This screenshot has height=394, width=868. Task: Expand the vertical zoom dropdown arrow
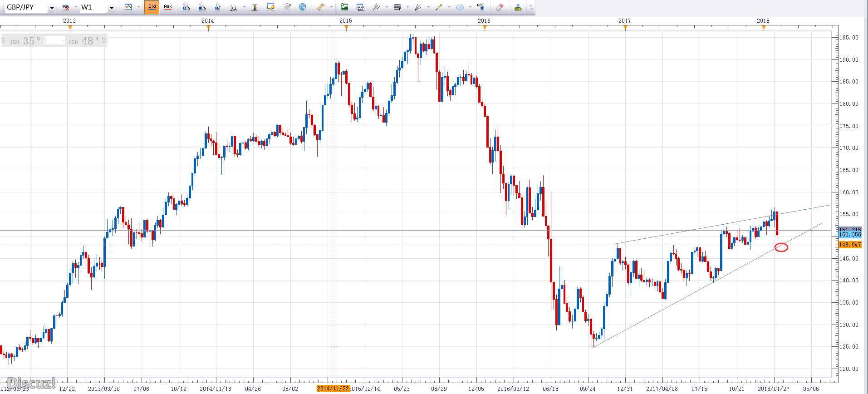click(x=244, y=7)
